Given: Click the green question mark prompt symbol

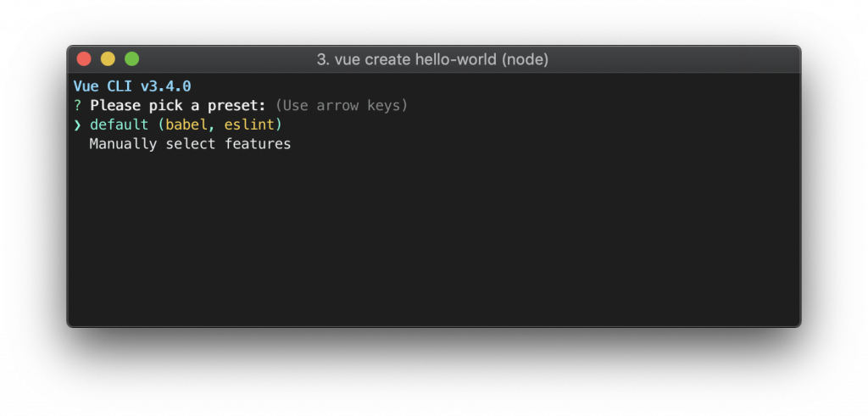Looking at the screenshot, I should point(77,106).
